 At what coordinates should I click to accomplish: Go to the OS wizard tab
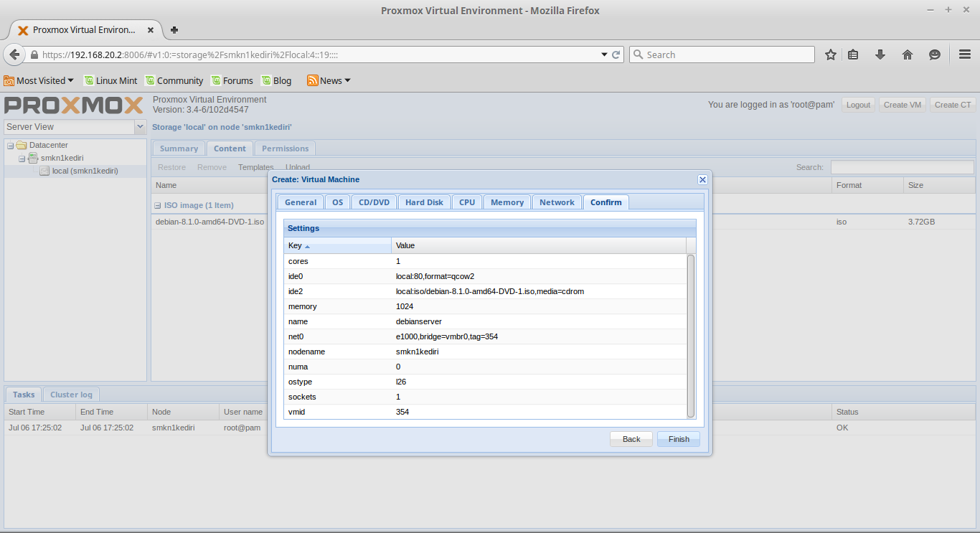click(x=337, y=202)
